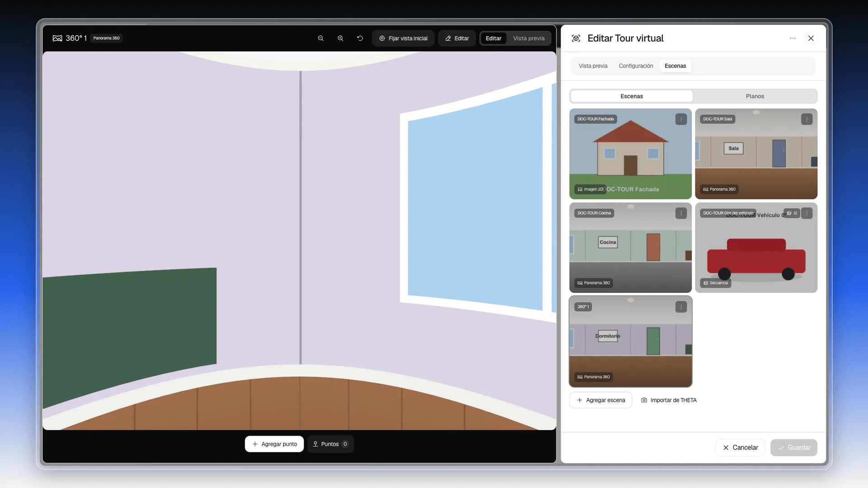This screenshot has width=868, height=488.
Task: Click the Panorama 360 badge on Cocina
Action: pos(594,283)
